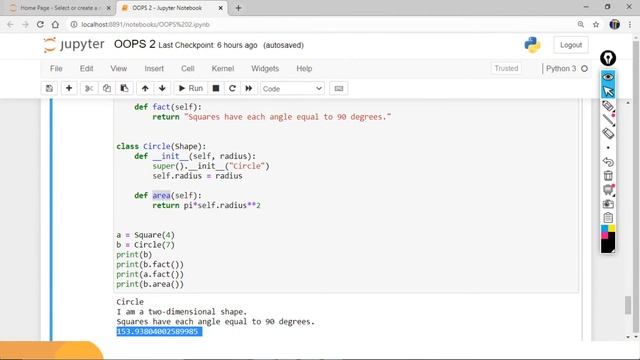The image size is (640, 360).
Task: Open the Cell menu
Action: [188, 69]
